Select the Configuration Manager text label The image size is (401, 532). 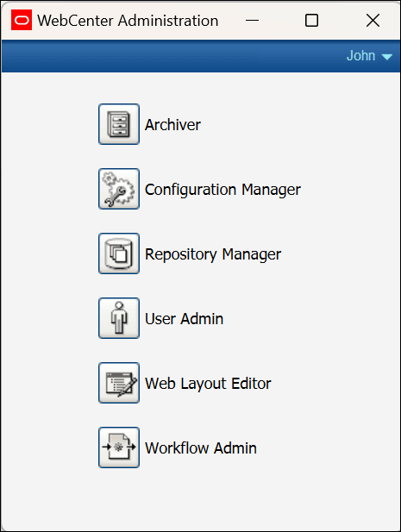(222, 190)
